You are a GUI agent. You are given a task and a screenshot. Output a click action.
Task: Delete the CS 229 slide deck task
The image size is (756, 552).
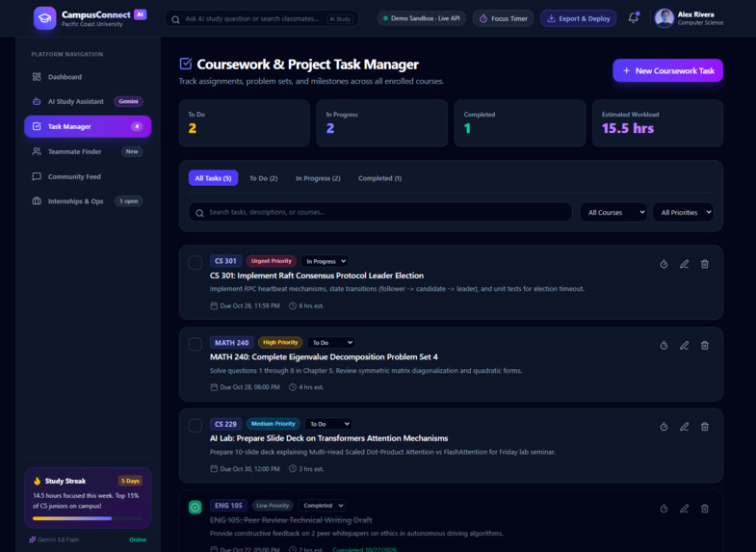coord(704,427)
